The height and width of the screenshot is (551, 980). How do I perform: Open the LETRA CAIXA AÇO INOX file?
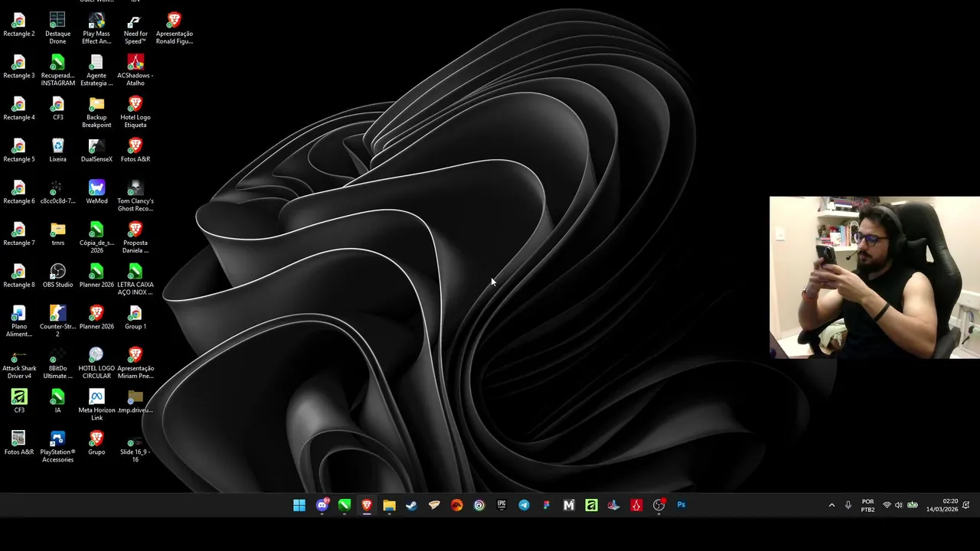click(x=136, y=279)
